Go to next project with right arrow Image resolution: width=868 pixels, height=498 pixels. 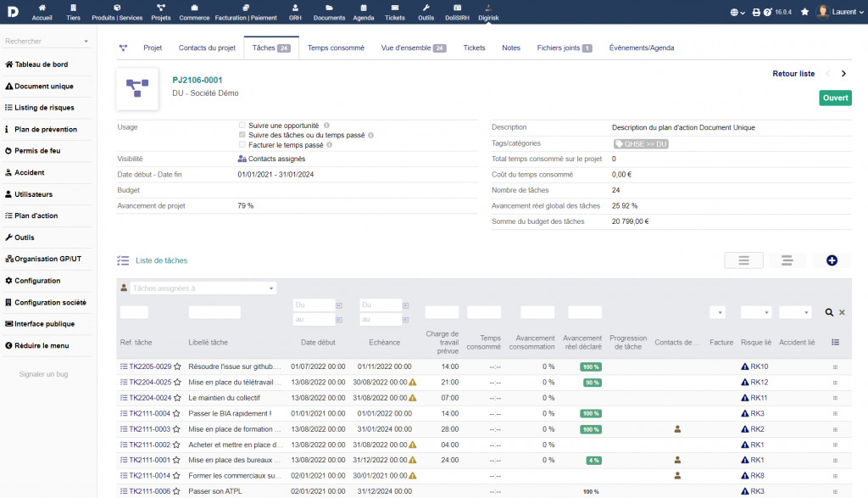pos(843,74)
